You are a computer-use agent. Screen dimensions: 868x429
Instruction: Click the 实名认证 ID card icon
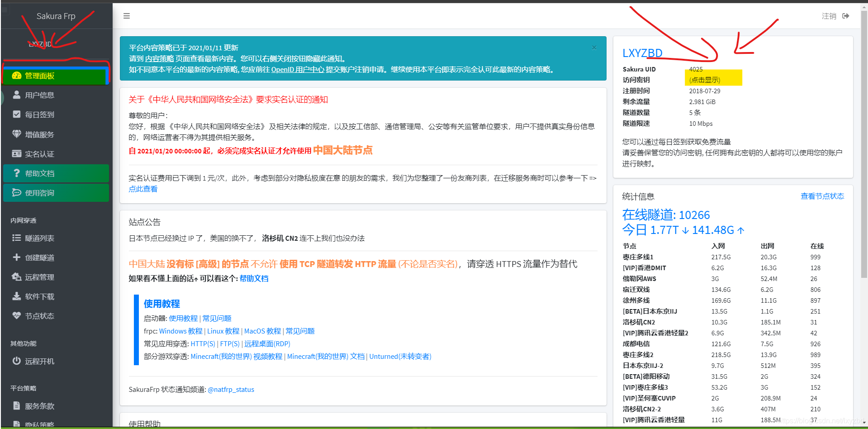tap(17, 153)
